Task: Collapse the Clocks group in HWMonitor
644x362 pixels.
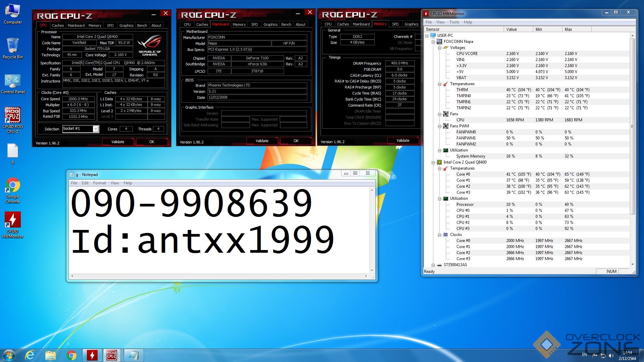Action: pyautogui.click(x=440, y=235)
